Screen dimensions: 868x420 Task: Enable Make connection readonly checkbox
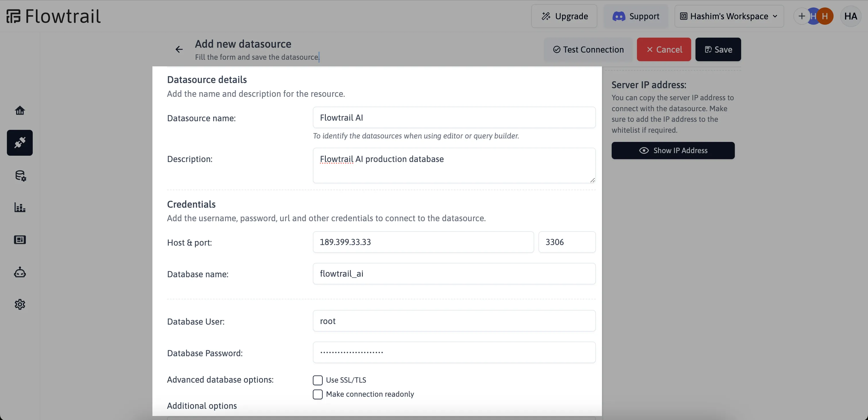(x=317, y=394)
